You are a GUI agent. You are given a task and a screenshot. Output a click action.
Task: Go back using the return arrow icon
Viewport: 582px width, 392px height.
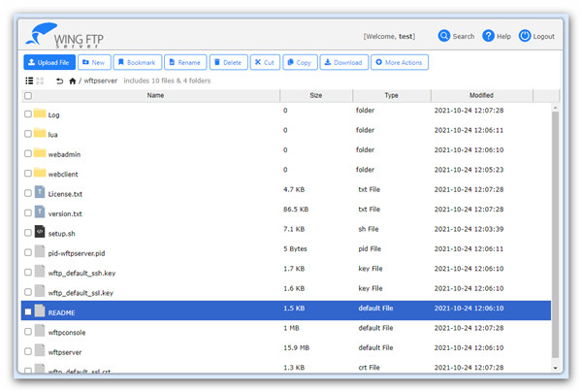click(x=59, y=81)
